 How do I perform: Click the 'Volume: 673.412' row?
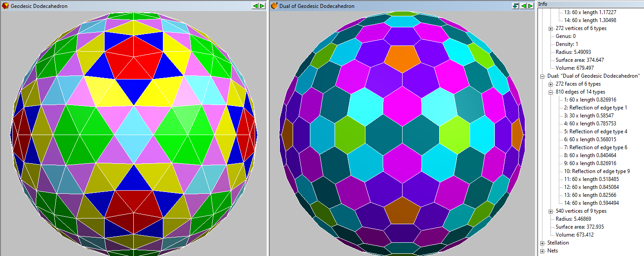pyautogui.click(x=575, y=235)
